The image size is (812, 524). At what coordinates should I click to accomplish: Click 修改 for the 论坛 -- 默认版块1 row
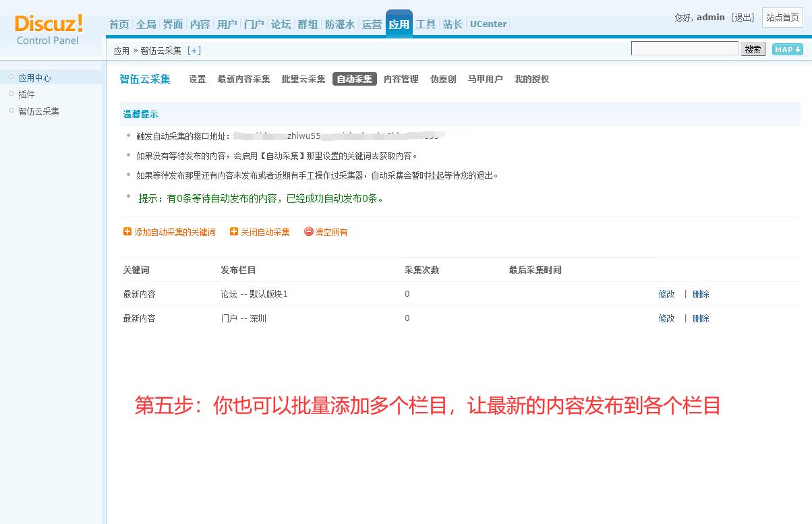point(666,294)
